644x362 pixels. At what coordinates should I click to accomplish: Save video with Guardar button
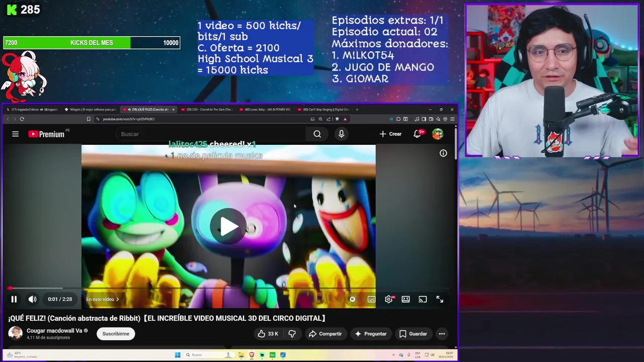coord(413,334)
